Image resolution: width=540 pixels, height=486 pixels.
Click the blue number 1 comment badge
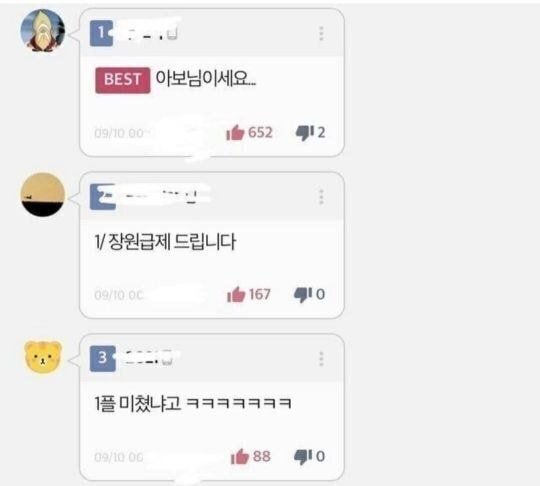101,33
